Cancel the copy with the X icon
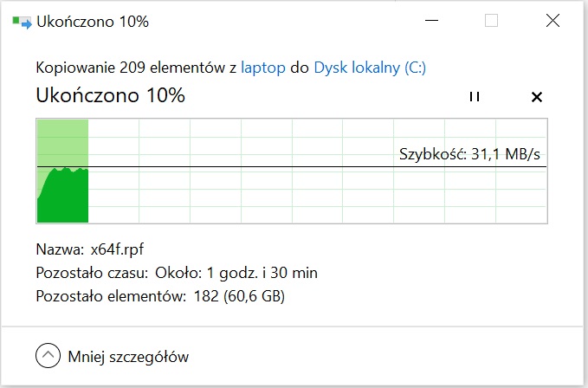The width and height of the screenshot is (588, 388). click(537, 97)
